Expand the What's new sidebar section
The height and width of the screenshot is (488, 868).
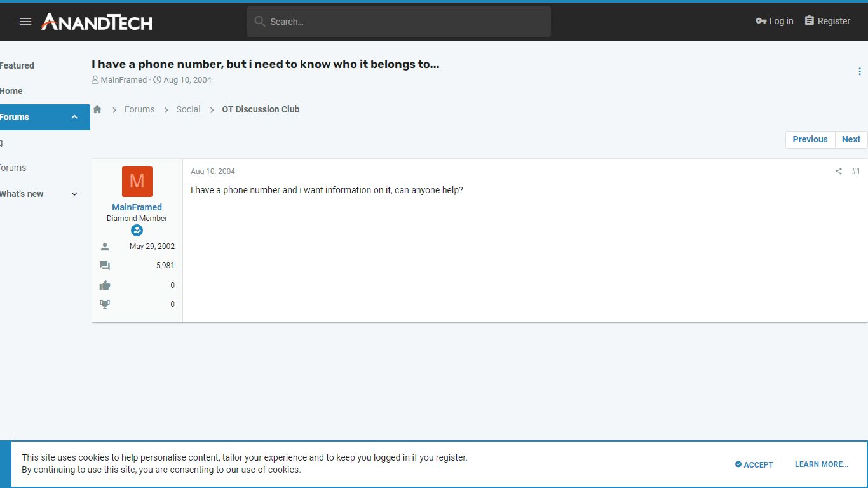(74, 194)
